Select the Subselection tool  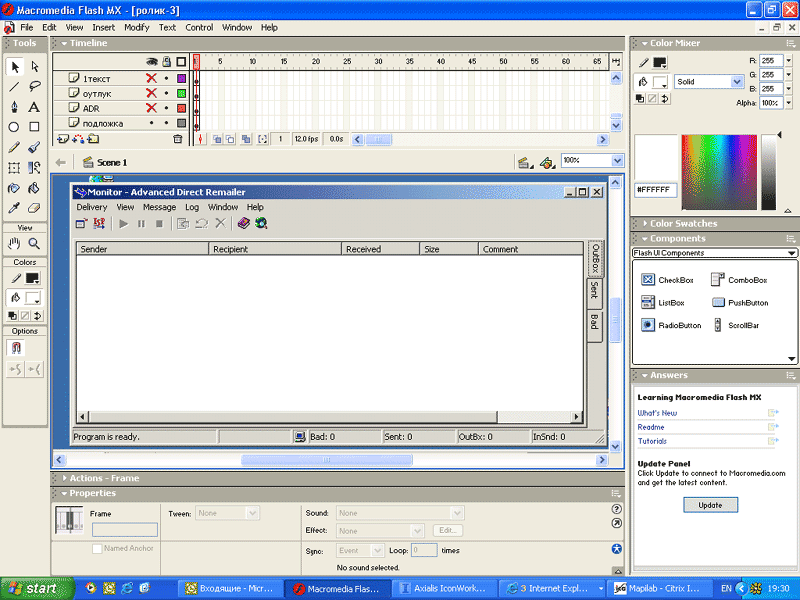click(34, 67)
